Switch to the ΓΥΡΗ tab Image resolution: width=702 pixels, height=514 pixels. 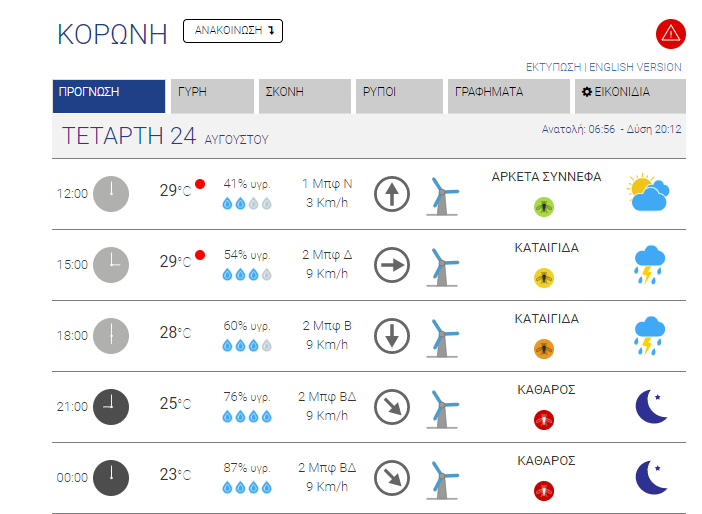[x=212, y=96]
